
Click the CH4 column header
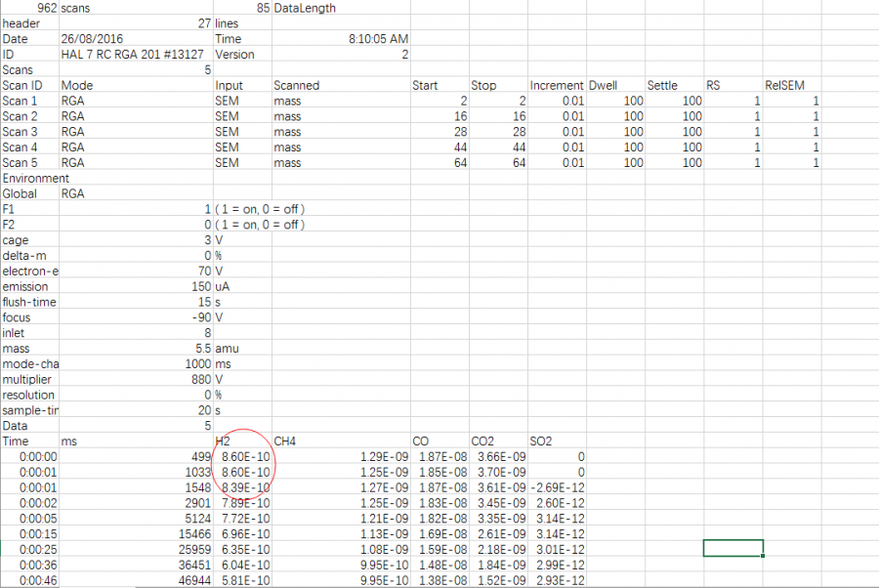[x=341, y=441]
